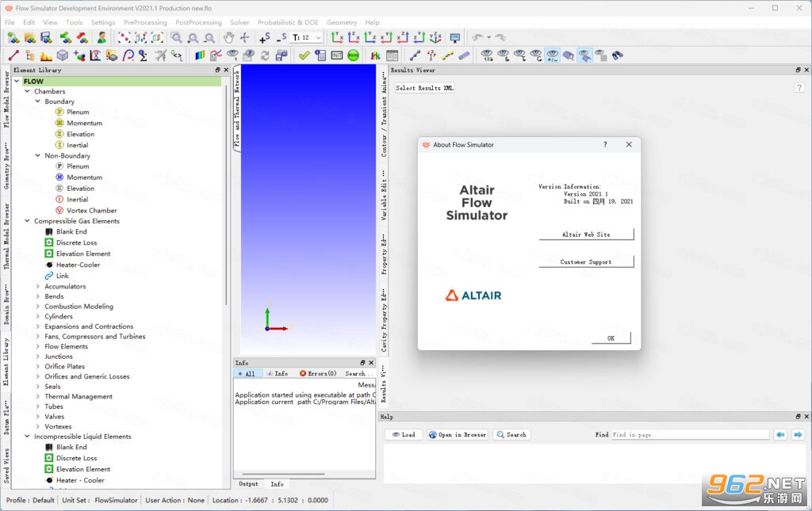Image resolution: width=812 pixels, height=511 pixels.
Task: Click the Select Results XML button
Action: [x=425, y=88]
